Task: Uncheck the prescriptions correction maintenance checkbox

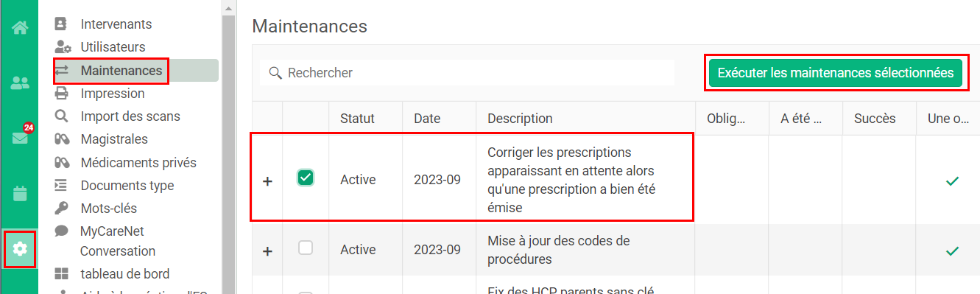Action: (306, 178)
